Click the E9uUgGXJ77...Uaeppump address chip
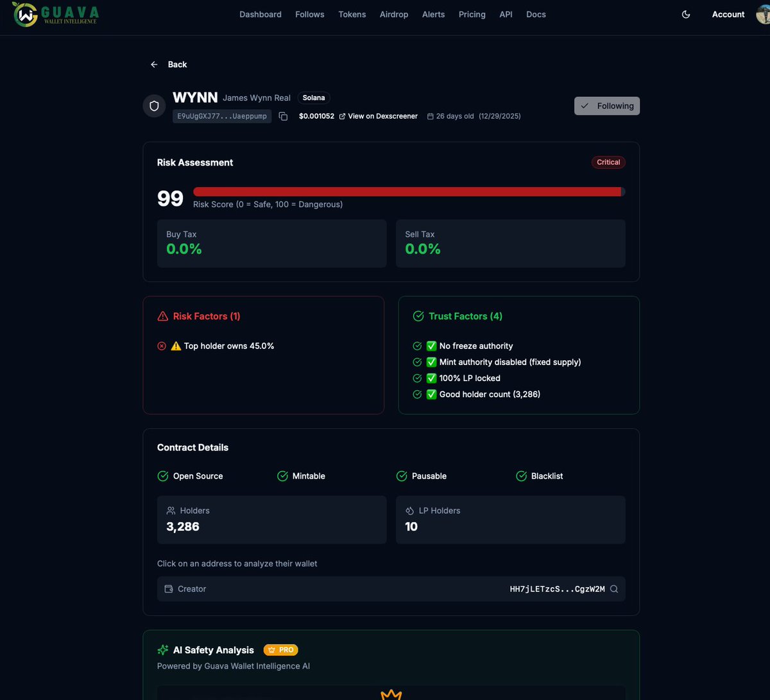The width and height of the screenshot is (770, 700). [222, 116]
